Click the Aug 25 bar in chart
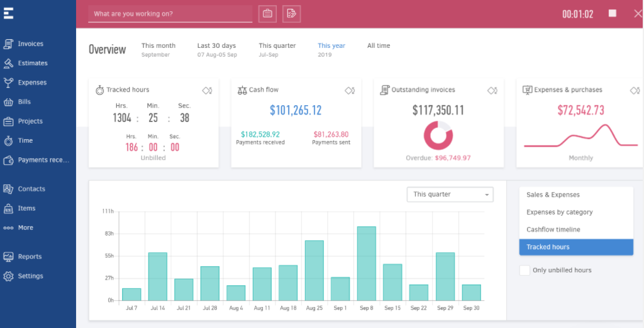 (314, 271)
